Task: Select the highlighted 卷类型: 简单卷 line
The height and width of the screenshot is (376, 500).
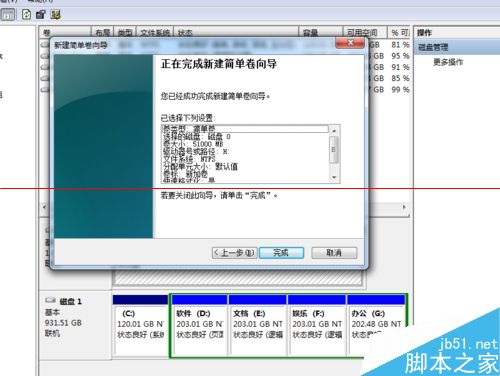Action: point(245,129)
